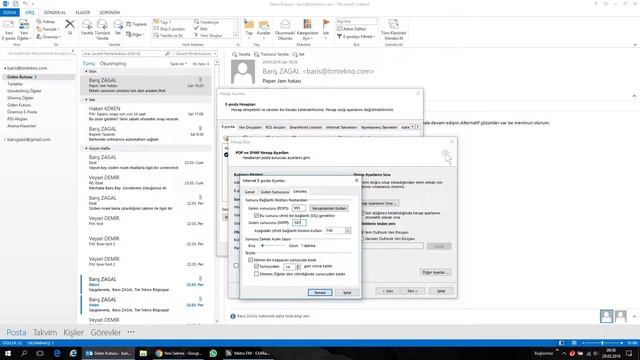Open the Diğer dropdown in ribbon

[134, 34]
